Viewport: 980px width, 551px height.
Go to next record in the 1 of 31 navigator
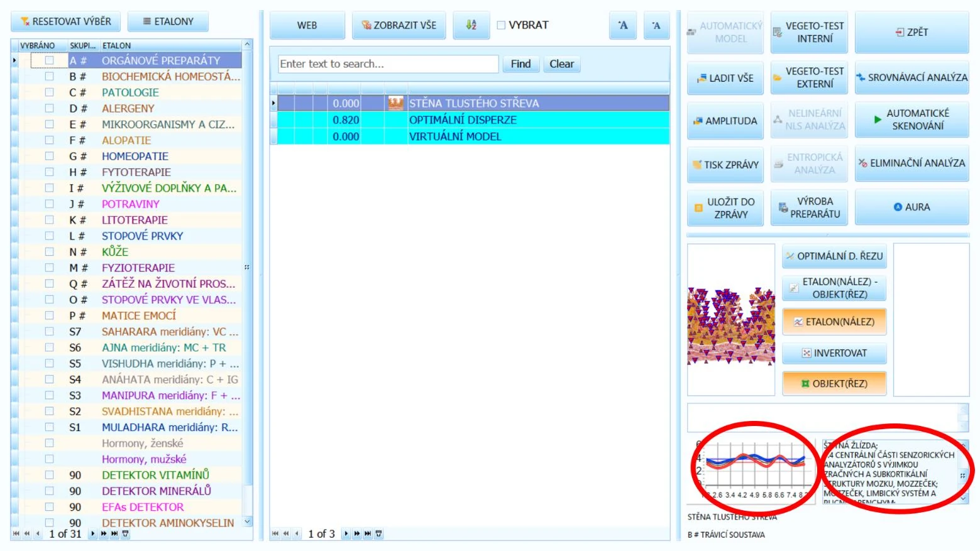pyautogui.click(x=93, y=534)
